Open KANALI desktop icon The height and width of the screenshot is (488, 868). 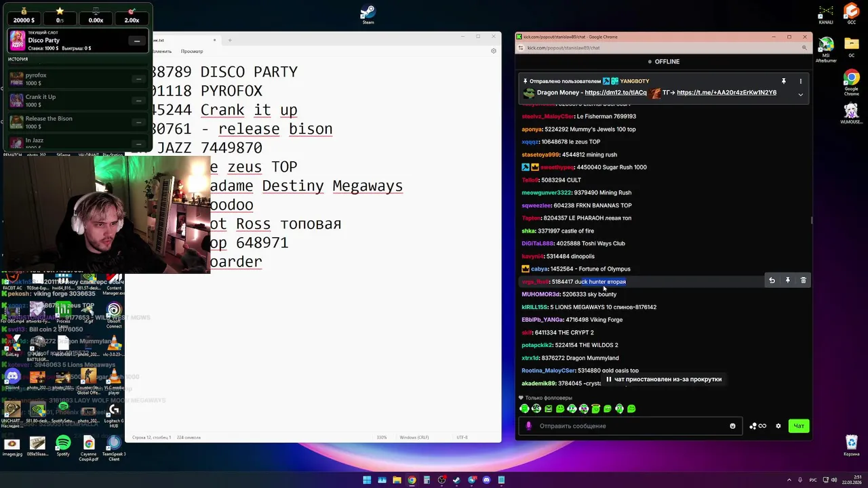click(826, 14)
